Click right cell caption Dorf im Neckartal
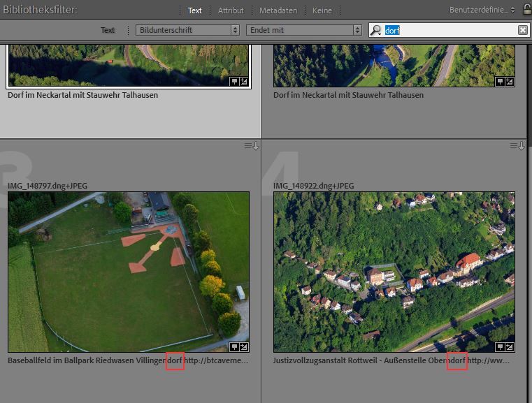Screen dimensions: 532x403 point(348,95)
